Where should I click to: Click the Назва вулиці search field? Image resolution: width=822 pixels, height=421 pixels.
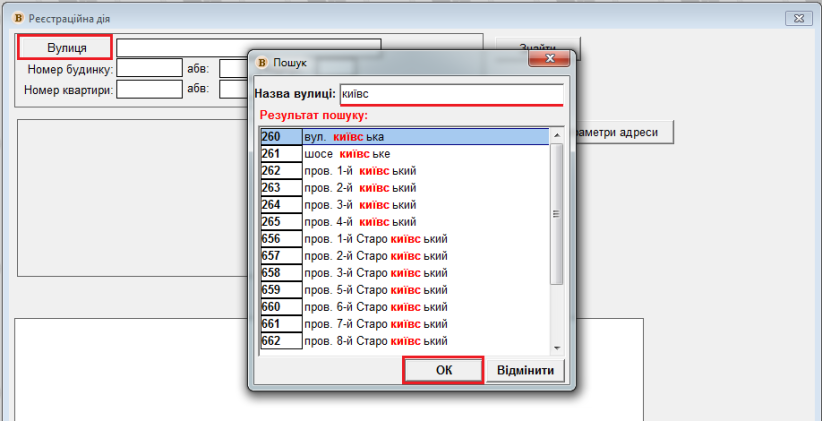click(451, 93)
